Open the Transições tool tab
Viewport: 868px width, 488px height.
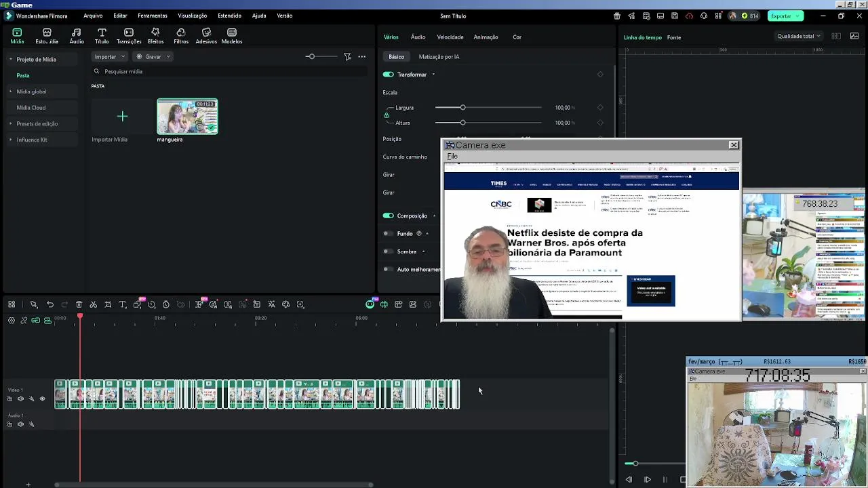[x=129, y=36]
